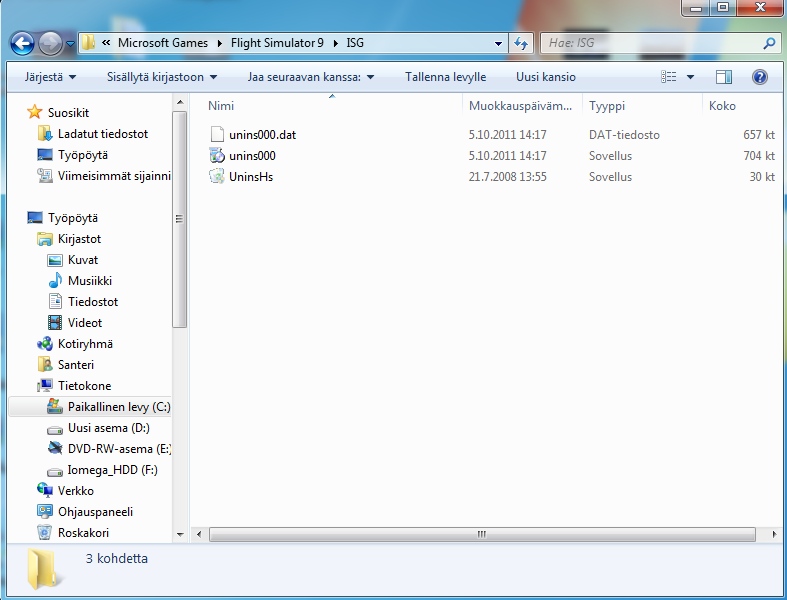
Task: Open Iomega_HDD (F:) drive
Action: (112, 470)
